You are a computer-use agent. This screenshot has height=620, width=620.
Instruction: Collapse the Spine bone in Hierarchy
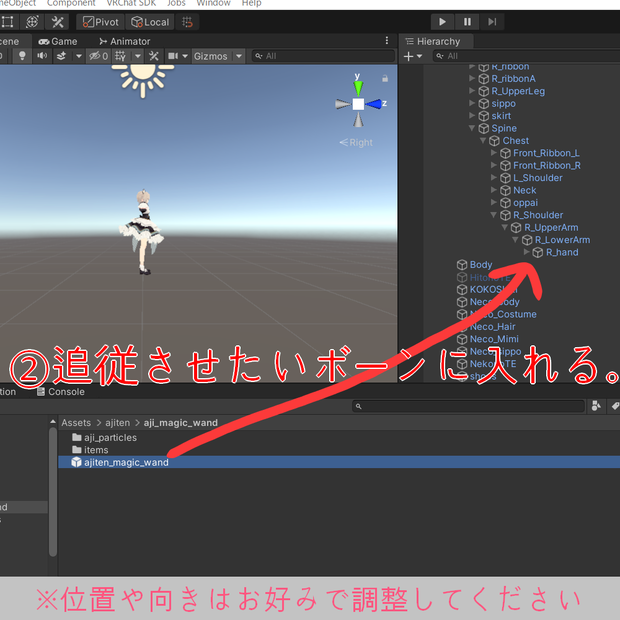[x=471, y=128]
